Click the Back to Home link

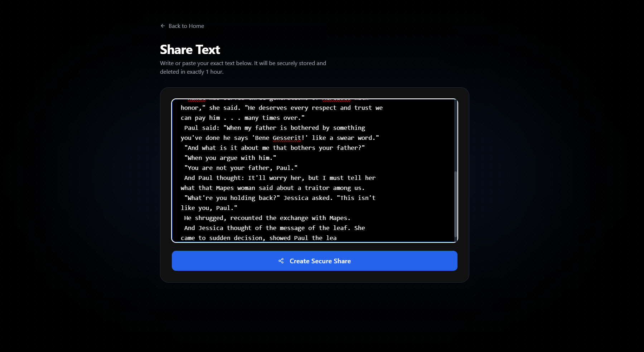[182, 26]
